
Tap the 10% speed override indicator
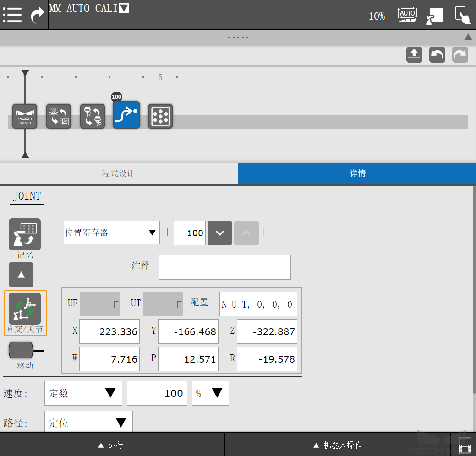[377, 16]
